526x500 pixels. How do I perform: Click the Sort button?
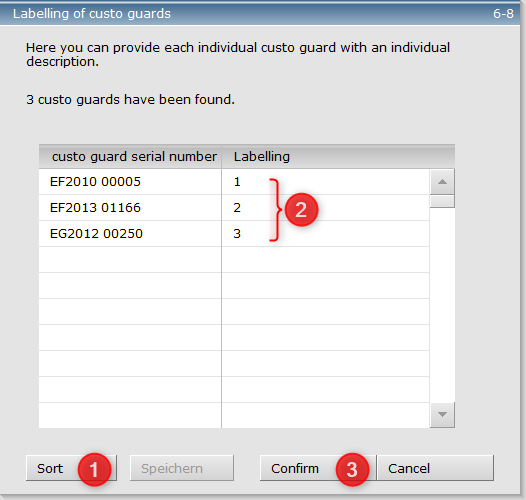71,468
